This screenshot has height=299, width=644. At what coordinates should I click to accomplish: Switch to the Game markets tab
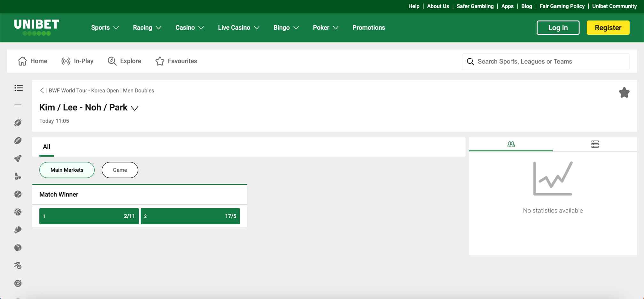click(x=120, y=170)
